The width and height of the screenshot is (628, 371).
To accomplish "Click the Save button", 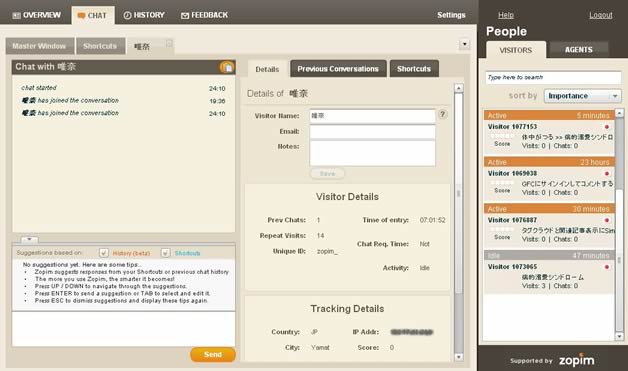I will coord(327,173).
